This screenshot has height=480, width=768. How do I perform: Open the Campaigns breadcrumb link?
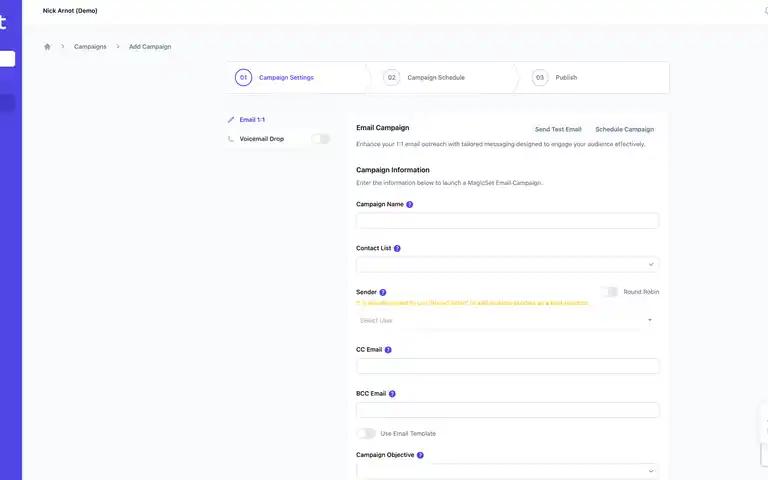(90, 47)
